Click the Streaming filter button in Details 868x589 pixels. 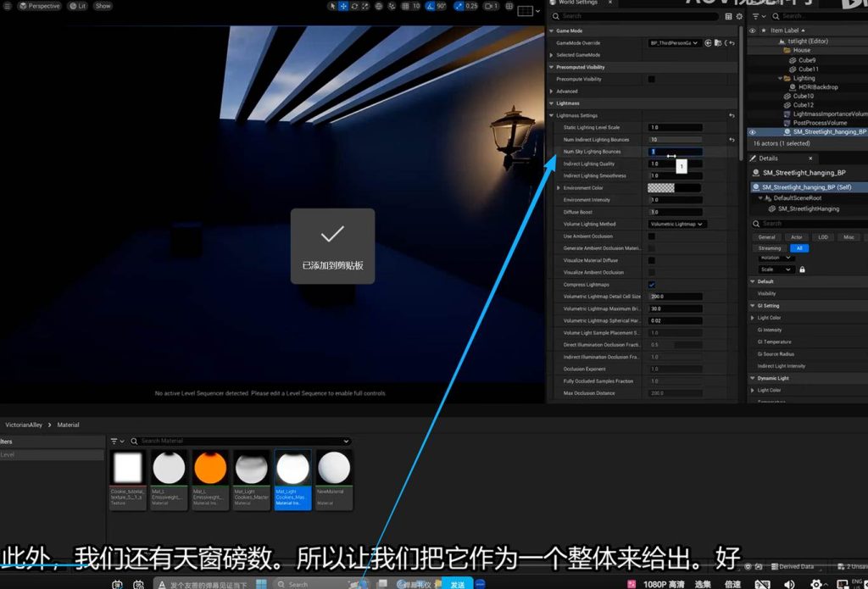pyautogui.click(x=770, y=248)
